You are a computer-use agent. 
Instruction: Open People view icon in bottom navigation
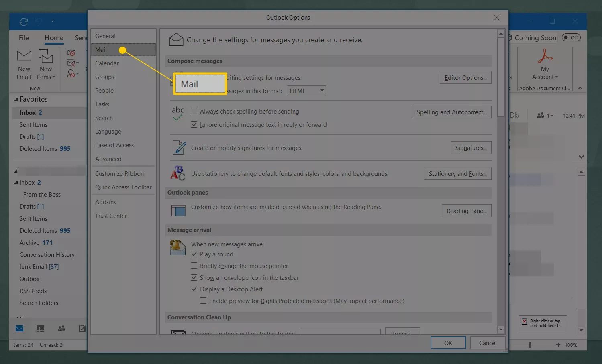(61, 329)
